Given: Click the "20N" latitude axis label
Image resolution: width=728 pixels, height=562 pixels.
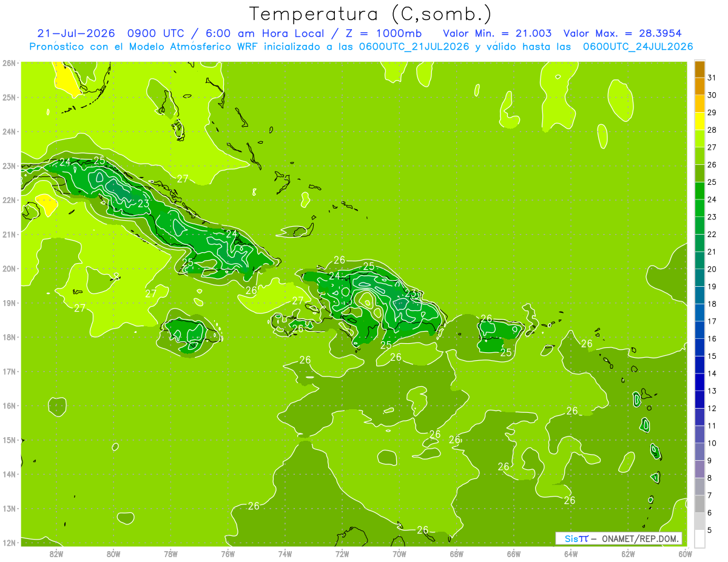Looking at the screenshot, I should [9, 269].
